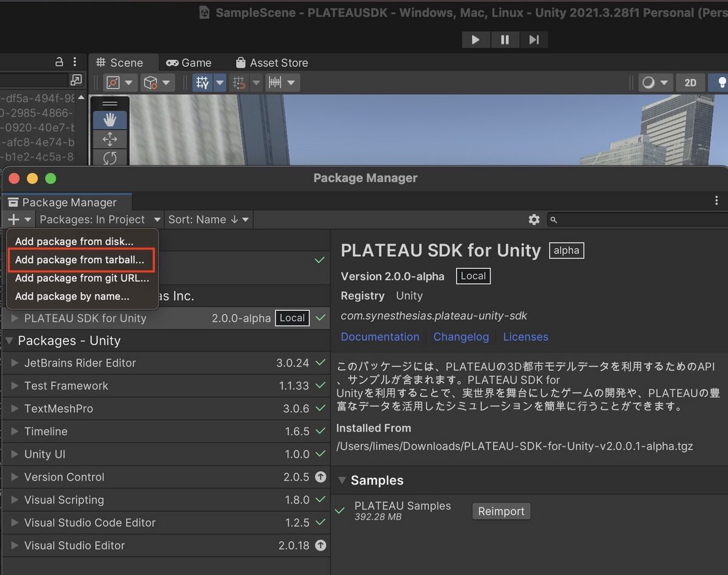Expand the TextMeshPro row arrow
The image size is (728, 575).
pyautogui.click(x=15, y=409)
